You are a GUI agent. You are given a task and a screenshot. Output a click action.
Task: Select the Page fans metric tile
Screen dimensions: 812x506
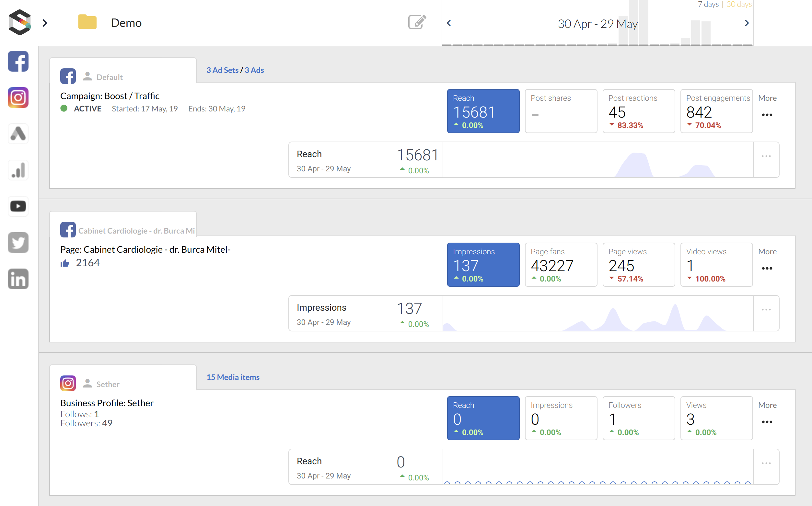(561, 265)
